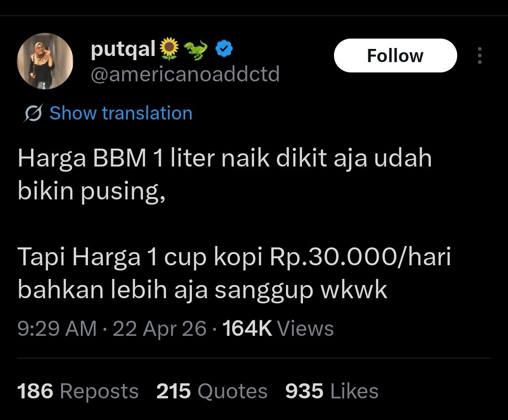View the 186 Reposts list
The width and height of the screenshot is (508, 420).
78,391
